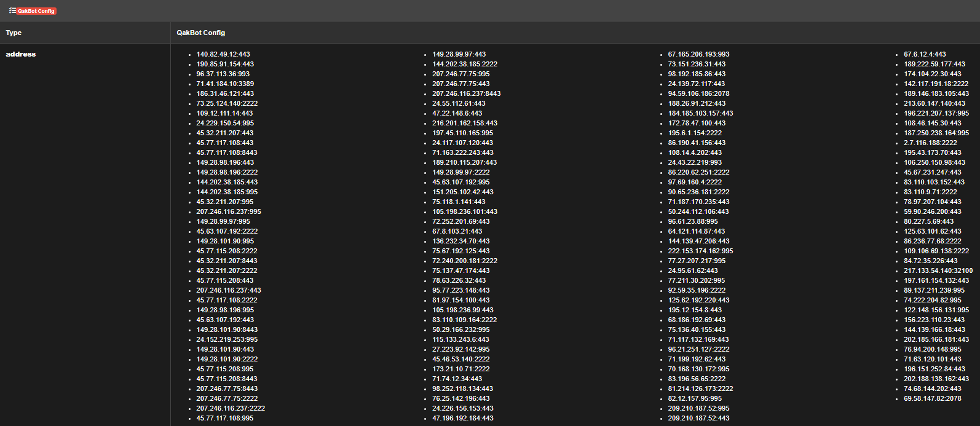Select address 73.25.124.140:2222
980x426 pixels.
(227, 103)
